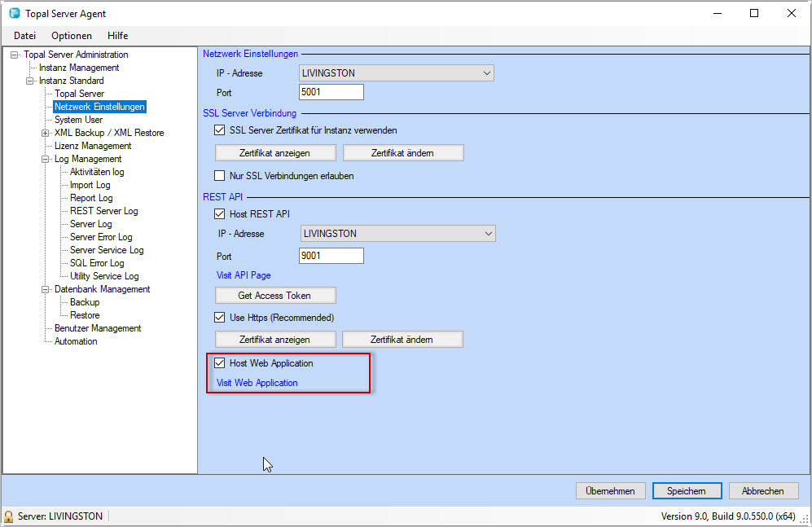812x527 pixels.
Task: Expand the XML Backup / XML Restore node
Action: click(x=46, y=133)
